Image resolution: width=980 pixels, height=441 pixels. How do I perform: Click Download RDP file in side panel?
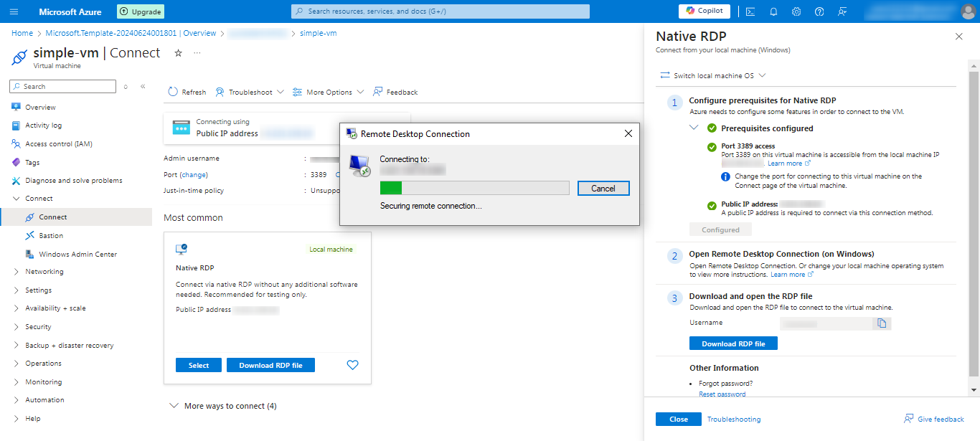[x=733, y=343]
